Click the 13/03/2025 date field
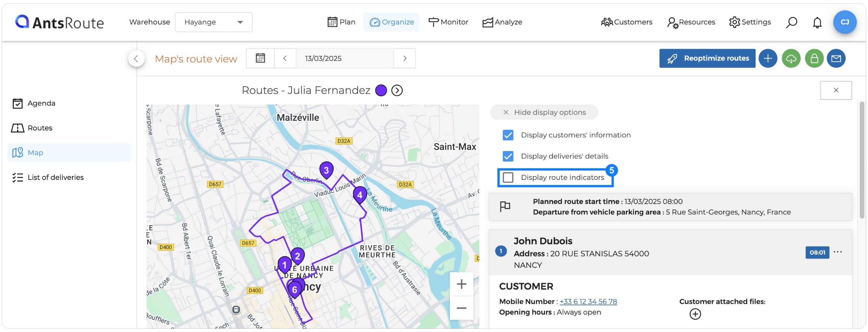 [345, 58]
